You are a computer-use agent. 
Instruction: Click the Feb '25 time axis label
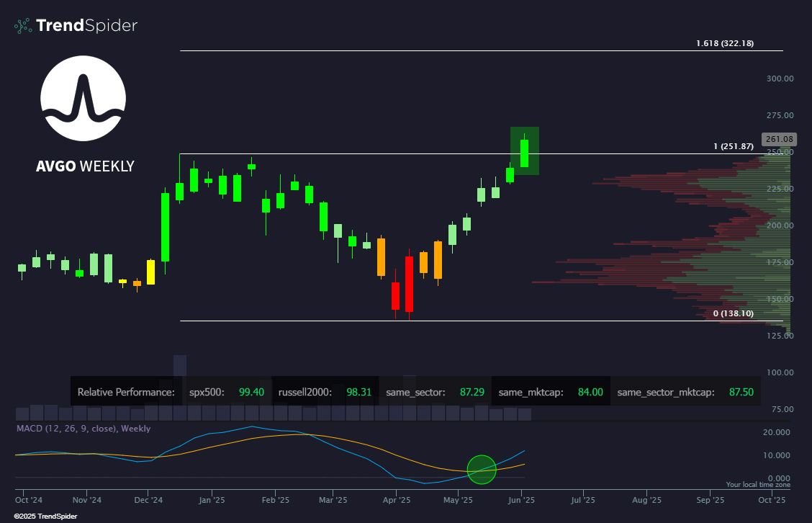[276, 500]
